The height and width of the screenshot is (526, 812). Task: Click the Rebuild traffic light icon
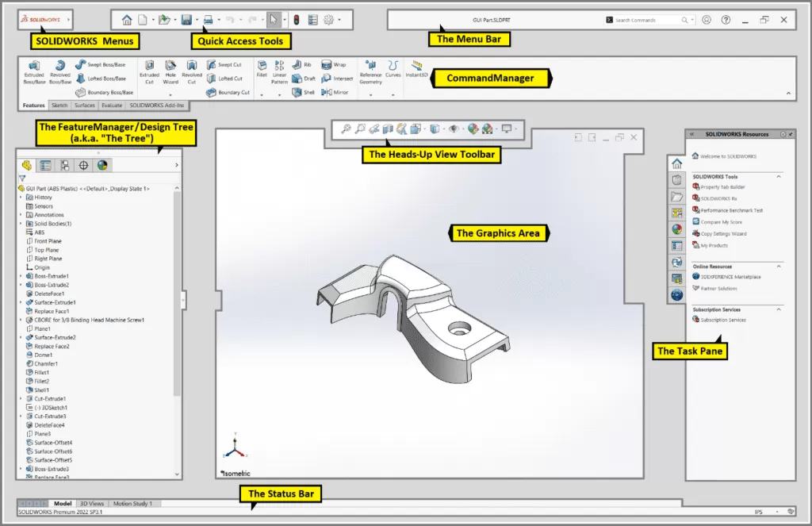click(x=297, y=20)
